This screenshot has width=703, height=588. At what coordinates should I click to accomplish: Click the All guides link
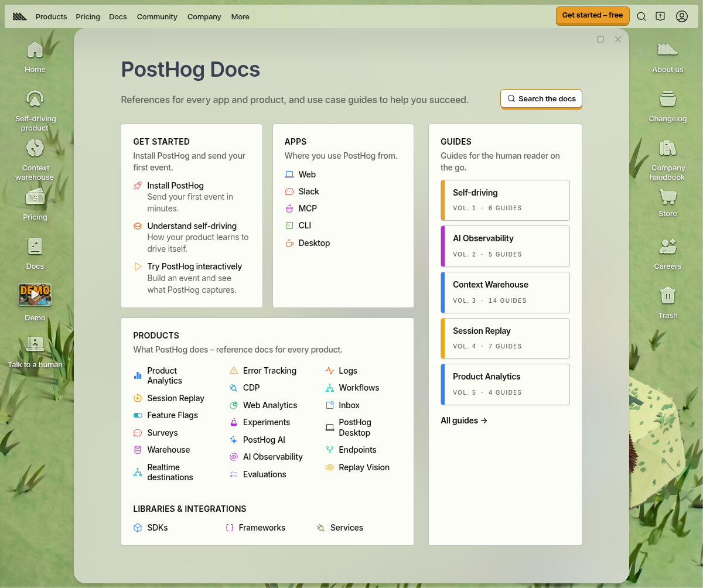[464, 421]
